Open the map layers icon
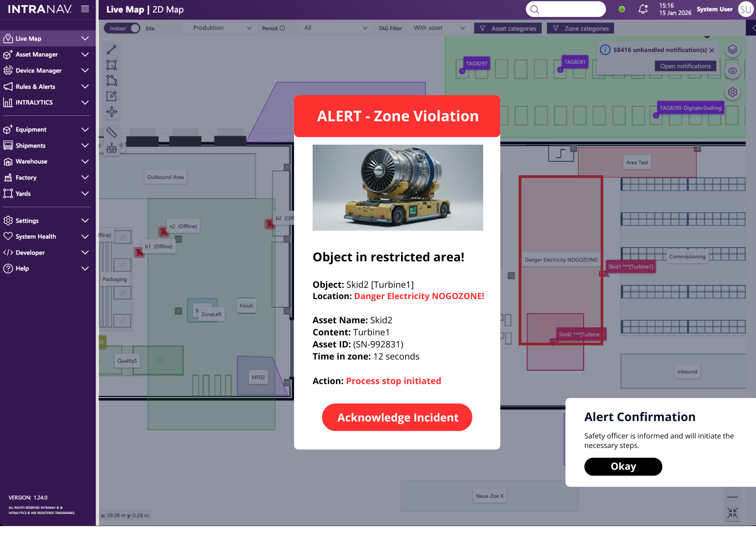The image size is (756, 534). (x=732, y=49)
